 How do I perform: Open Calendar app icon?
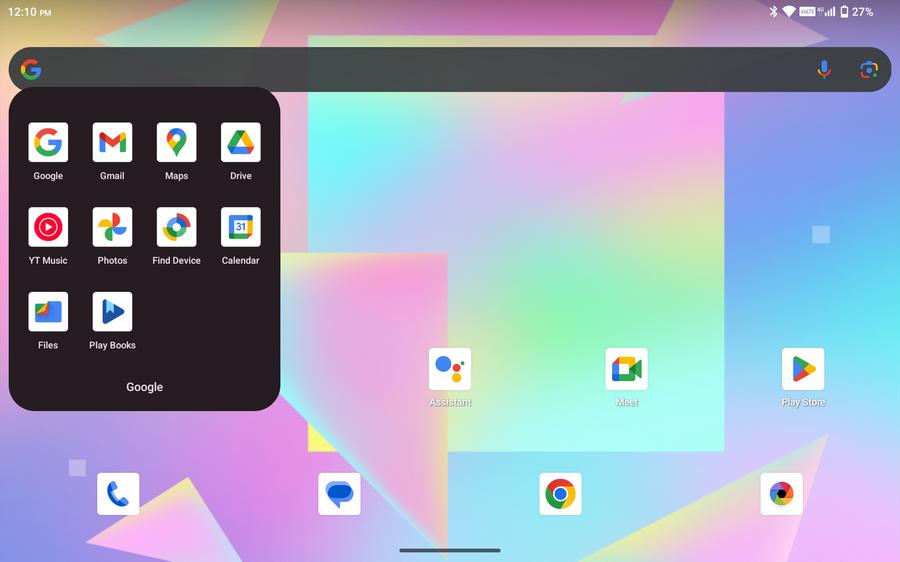tap(240, 227)
